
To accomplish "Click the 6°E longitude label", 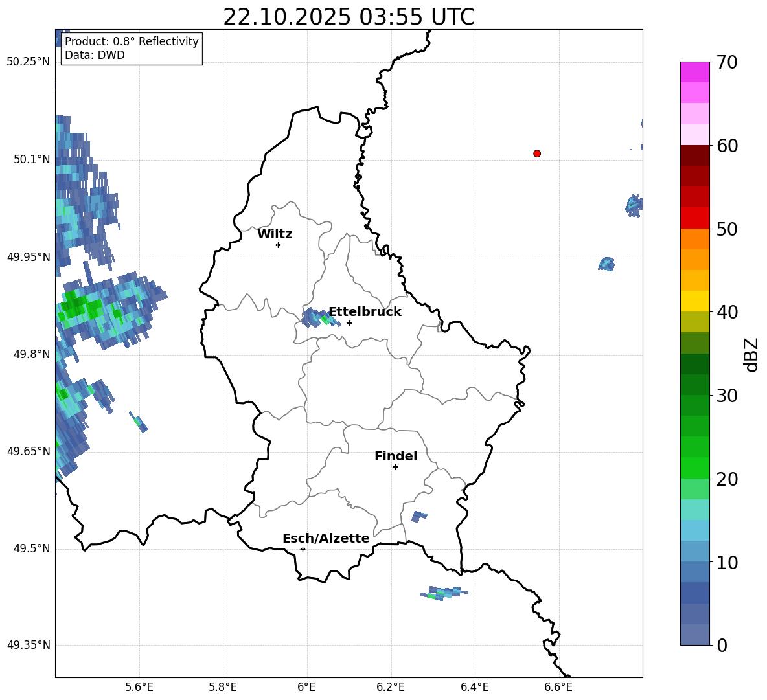I will (306, 687).
